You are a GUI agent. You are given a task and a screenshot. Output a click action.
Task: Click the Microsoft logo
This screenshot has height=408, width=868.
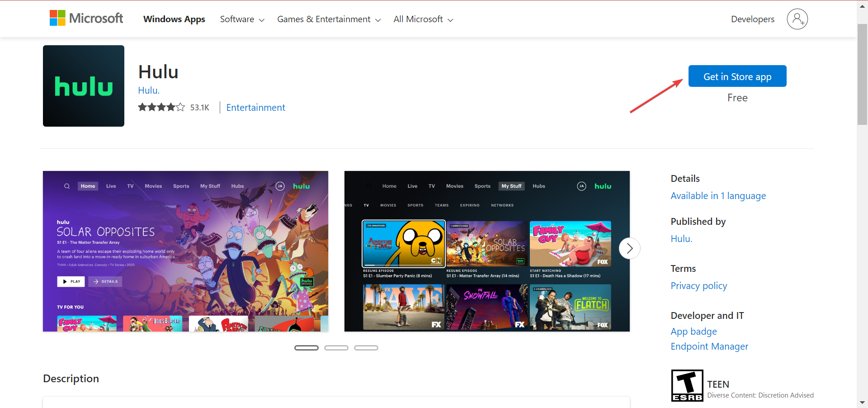point(86,19)
